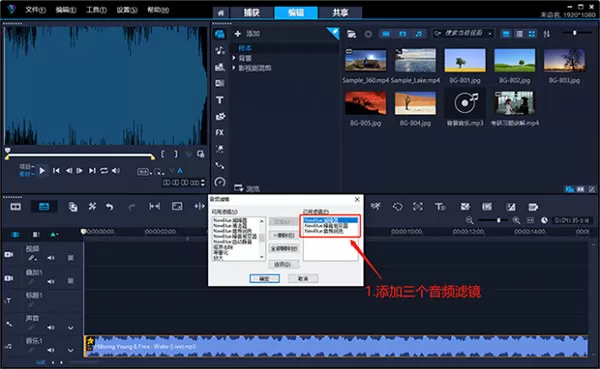Expand the 声音 voice track chevron

71,328
